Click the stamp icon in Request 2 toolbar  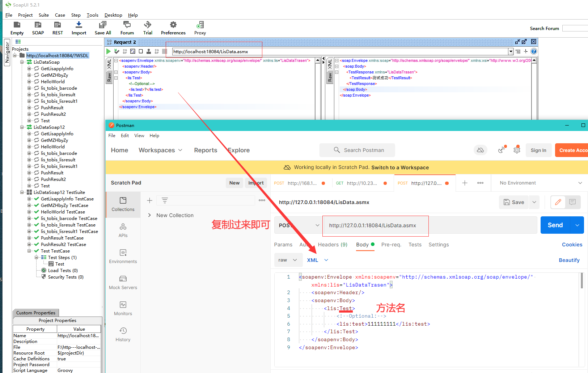pos(149,51)
